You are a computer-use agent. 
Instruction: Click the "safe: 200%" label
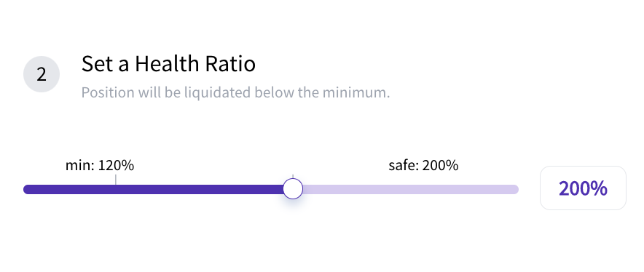click(x=423, y=166)
